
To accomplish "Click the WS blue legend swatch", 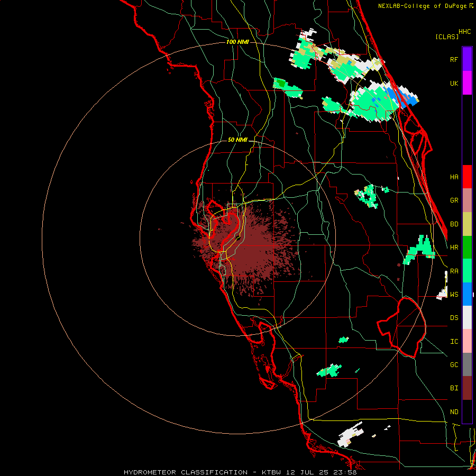I will [x=467, y=294].
